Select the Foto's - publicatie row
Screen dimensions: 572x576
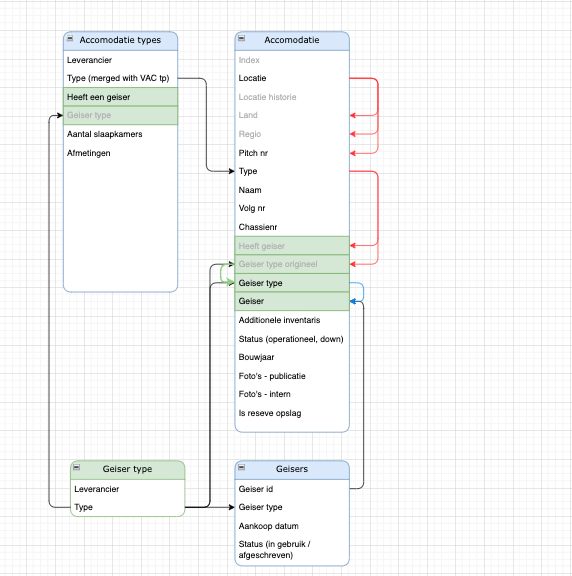pyautogui.click(x=292, y=376)
